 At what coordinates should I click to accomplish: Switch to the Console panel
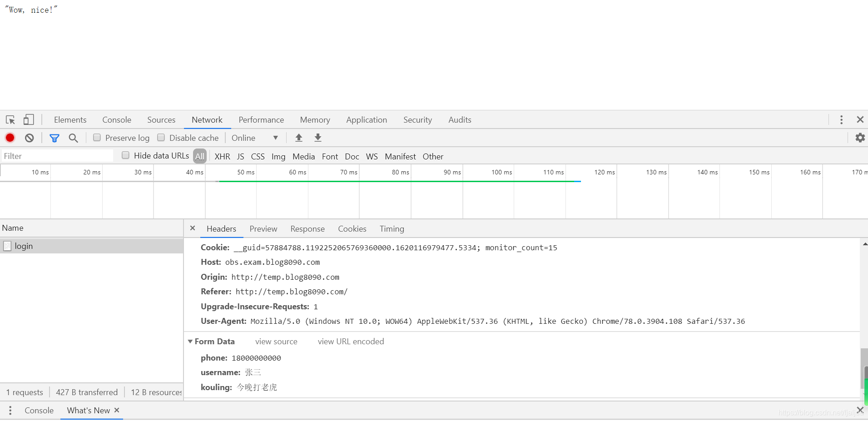pos(117,120)
